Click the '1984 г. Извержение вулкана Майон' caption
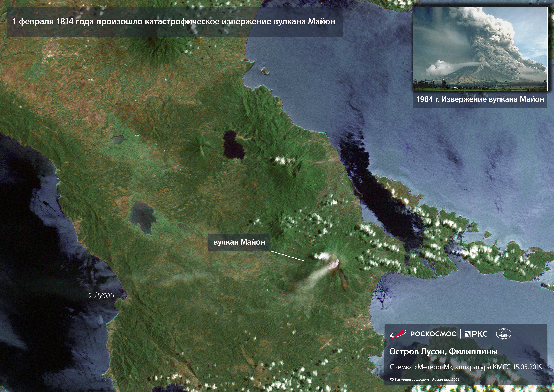The image size is (554, 392). (480, 99)
